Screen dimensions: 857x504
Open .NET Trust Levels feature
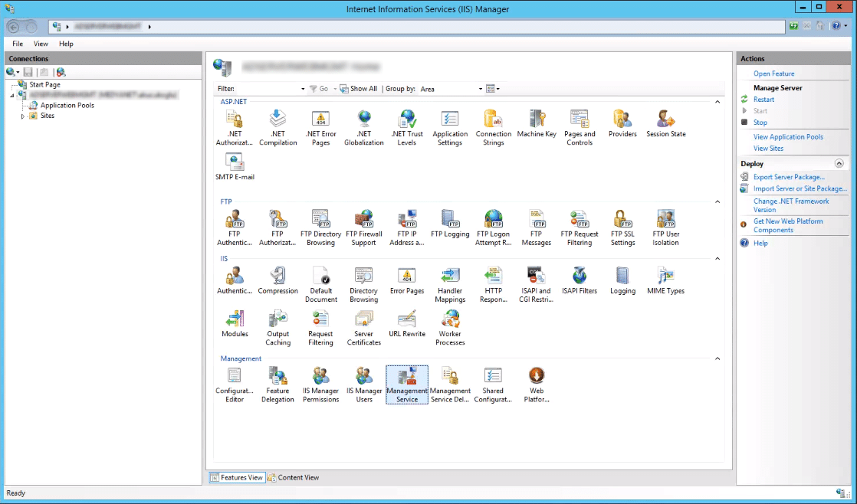click(x=407, y=128)
